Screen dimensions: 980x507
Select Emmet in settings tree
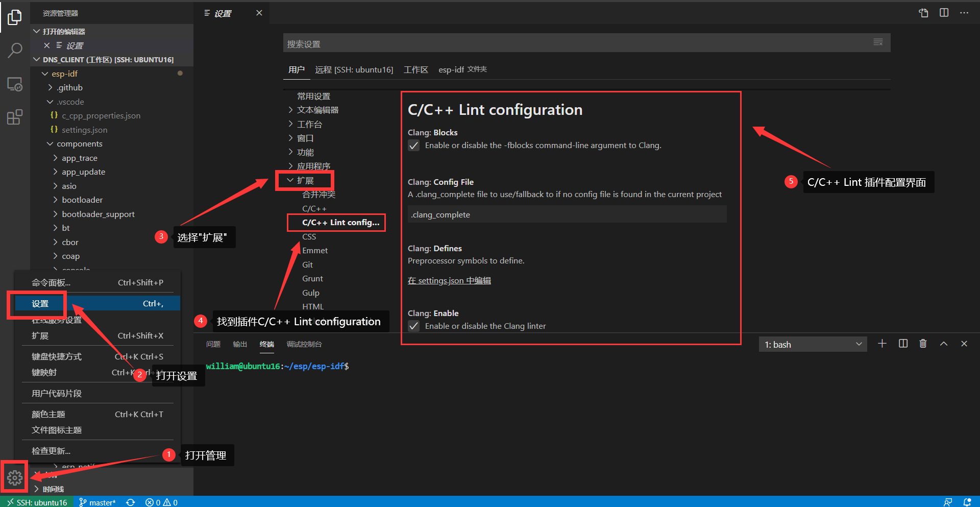tap(315, 251)
